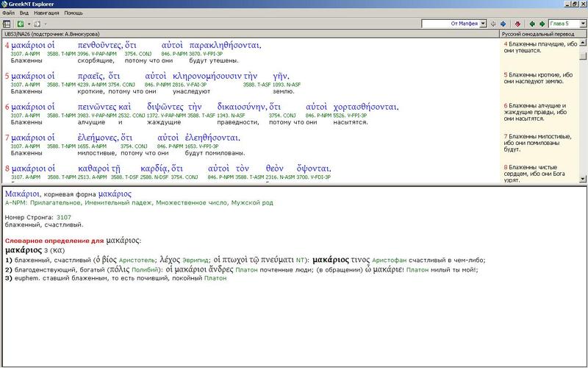Click the red down arrow icon
Screen dimensions: 588x368
point(517,24)
